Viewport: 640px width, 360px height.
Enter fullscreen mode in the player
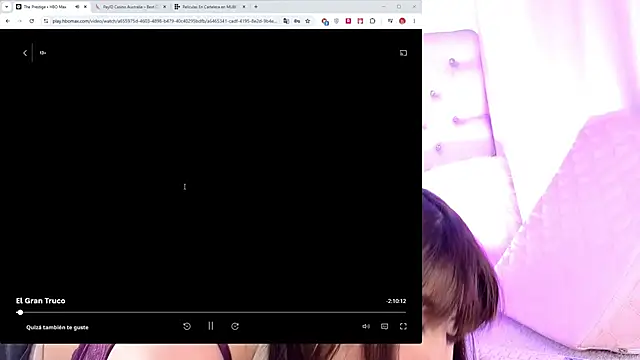pos(403,326)
